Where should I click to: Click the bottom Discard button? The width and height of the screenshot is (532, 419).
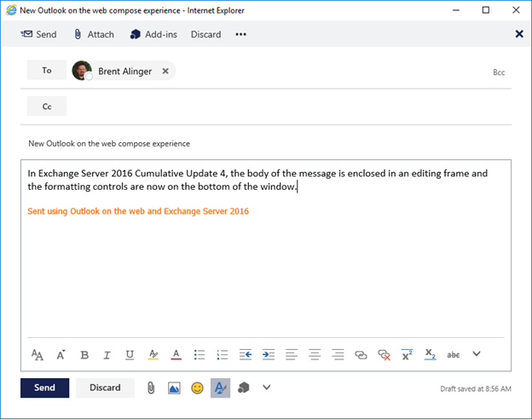[105, 387]
